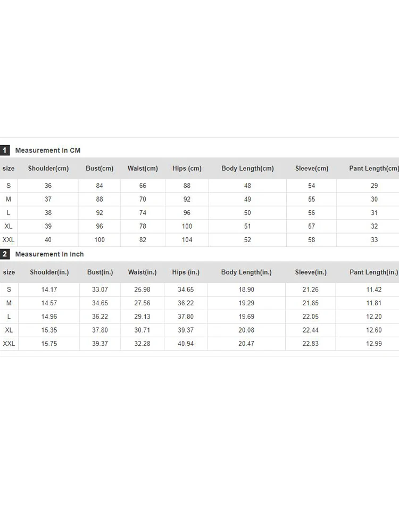Click the 12.99 pant length cell

(x=374, y=344)
